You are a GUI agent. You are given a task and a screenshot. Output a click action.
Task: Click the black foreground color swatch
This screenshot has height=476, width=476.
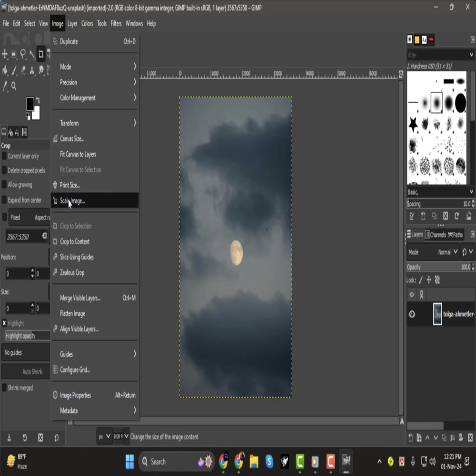pyautogui.click(x=30, y=103)
